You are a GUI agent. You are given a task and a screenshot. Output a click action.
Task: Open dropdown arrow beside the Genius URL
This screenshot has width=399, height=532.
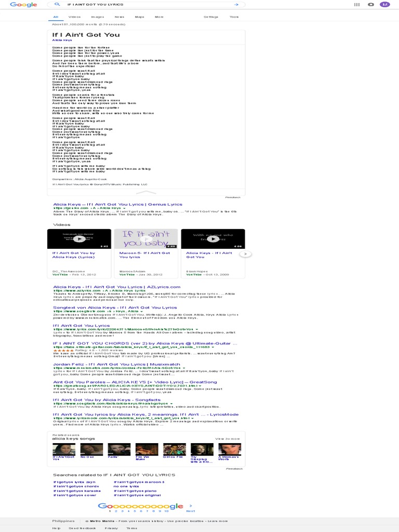[x=125, y=208]
